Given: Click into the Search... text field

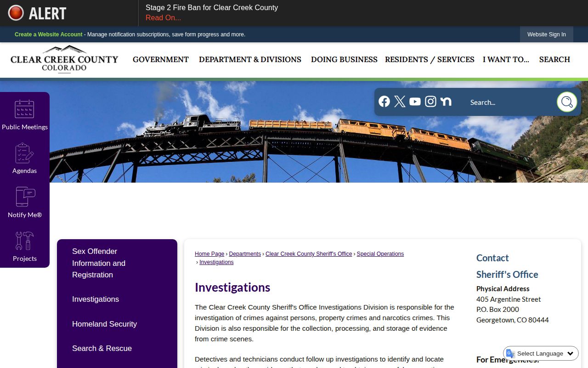Looking at the screenshot, I should pyautogui.click(x=510, y=102).
